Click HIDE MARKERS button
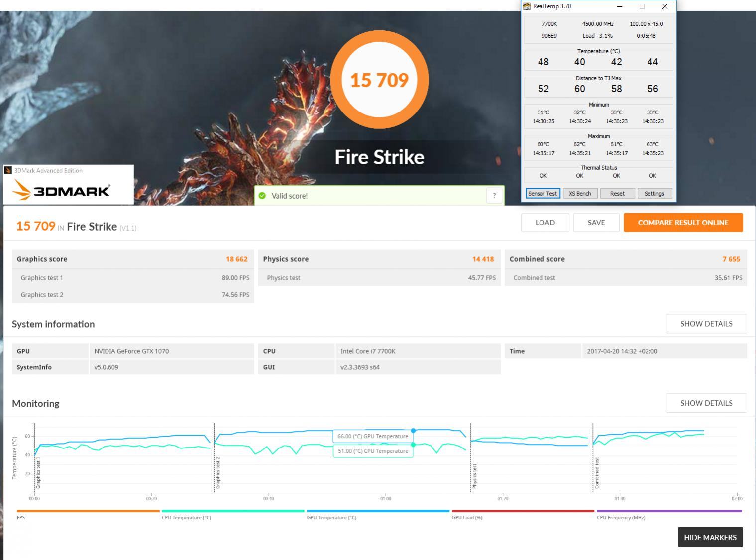 pos(710,537)
